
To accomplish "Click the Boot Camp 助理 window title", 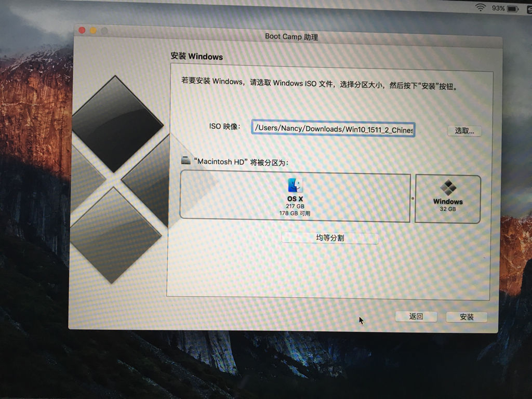I will [291, 37].
